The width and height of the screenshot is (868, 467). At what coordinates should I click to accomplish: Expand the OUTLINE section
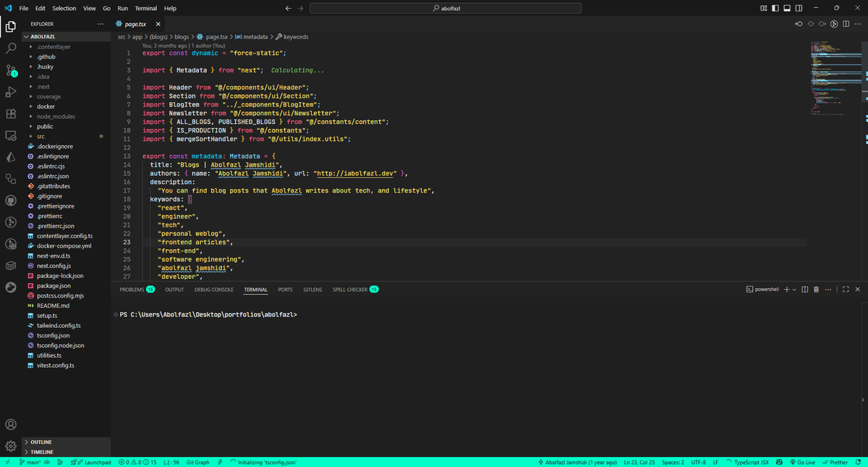[41, 442]
